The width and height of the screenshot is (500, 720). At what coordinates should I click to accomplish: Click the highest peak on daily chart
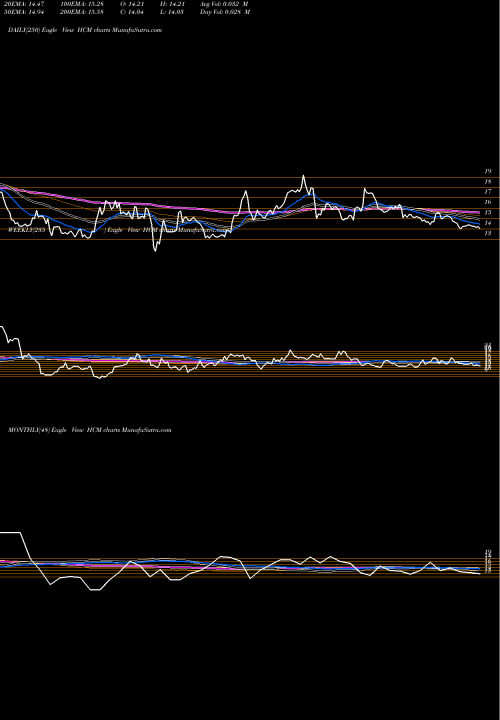(x=303, y=176)
